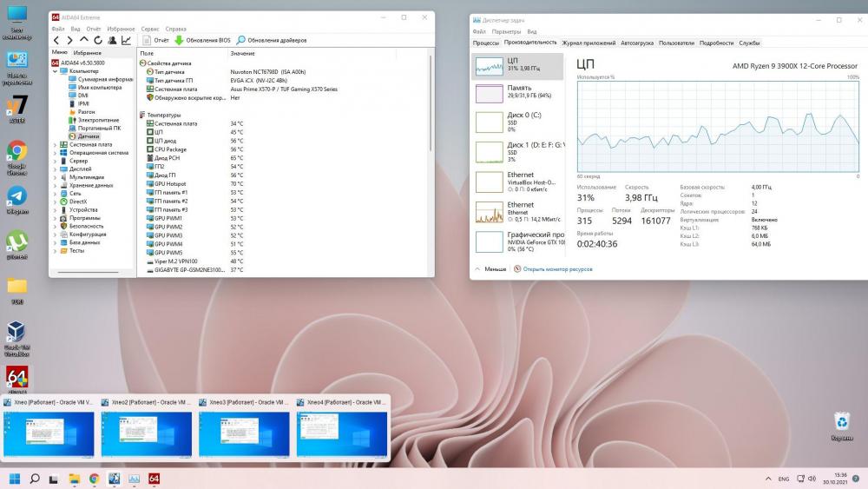Open the Сервис menu in AIDA64

tap(150, 29)
